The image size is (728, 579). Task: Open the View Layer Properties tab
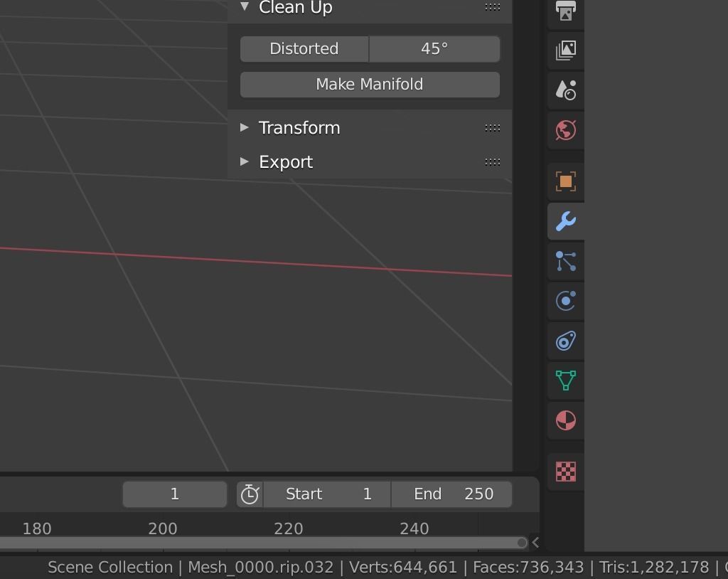[x=565, y=50]
